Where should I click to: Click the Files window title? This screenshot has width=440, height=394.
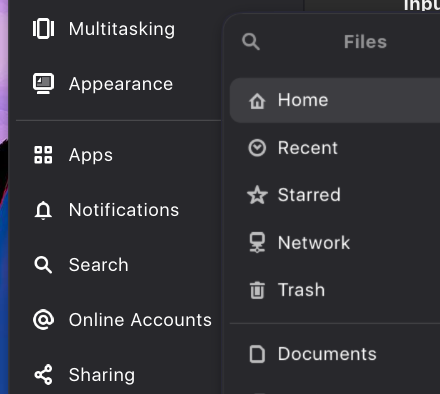pos(365,42)
